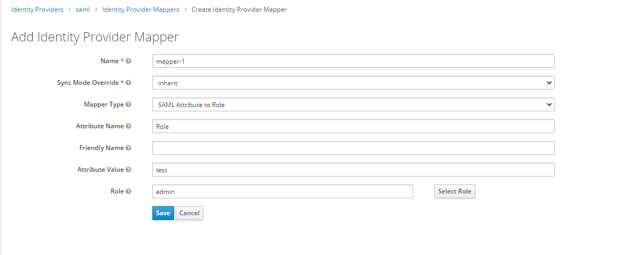This screenshot has width=644, height=255.
Task: Click the Sync Mode Override help icon
Action: (x=129, y=83)
